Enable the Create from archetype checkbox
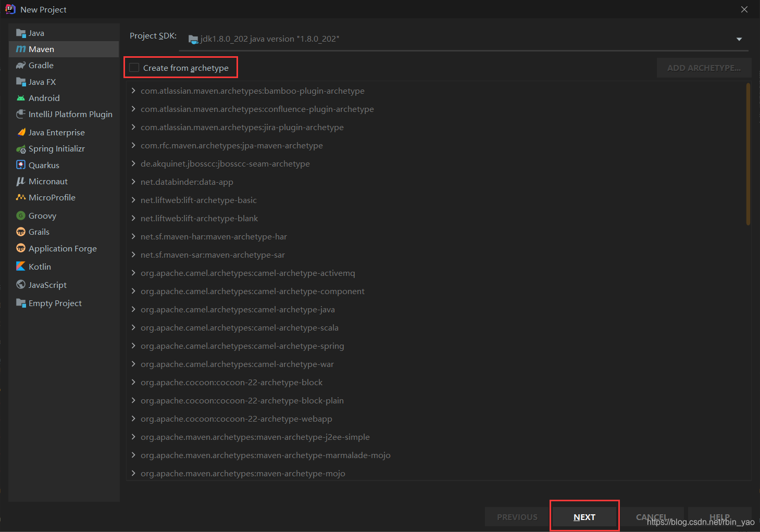Viewport: 760px width, 532px height. pos(134,67)
